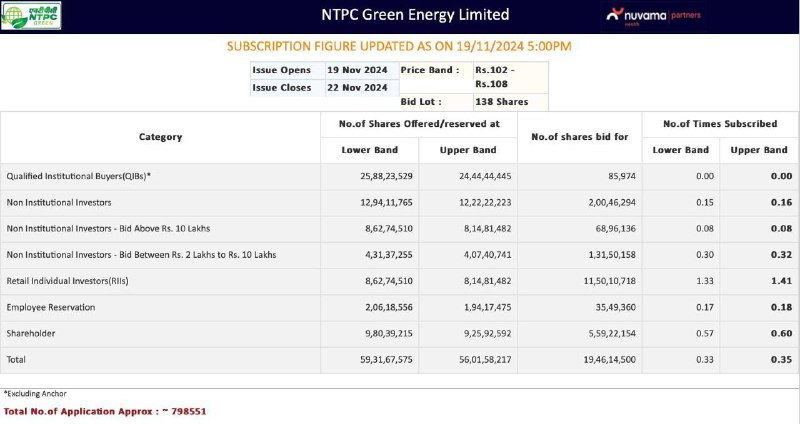Viewport: 800px width, 424px height.
Task: Select the Qualified Institutional Buyers row label
Action: point(79,176)
